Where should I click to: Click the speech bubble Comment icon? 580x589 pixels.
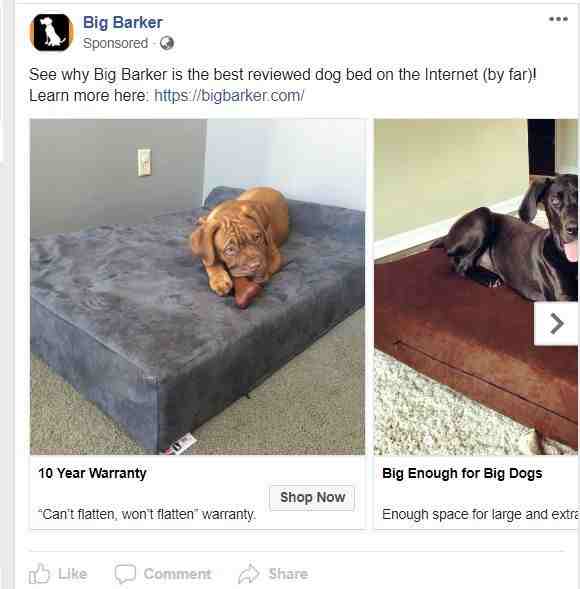click(125, 574)
